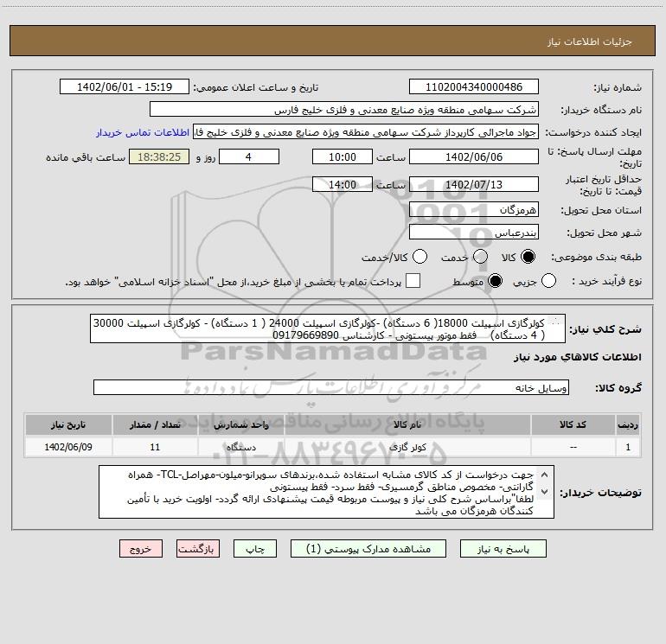Image resolution: width=666 pixels, height=644 pixels.
Task: Click the remaining days field showing 4
Action: point(249,157)
